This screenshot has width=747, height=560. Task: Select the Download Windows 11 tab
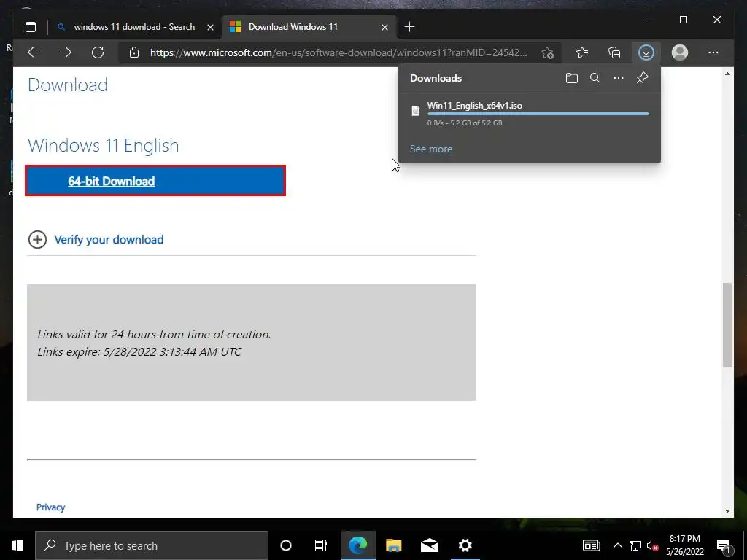tap(309, 27)
